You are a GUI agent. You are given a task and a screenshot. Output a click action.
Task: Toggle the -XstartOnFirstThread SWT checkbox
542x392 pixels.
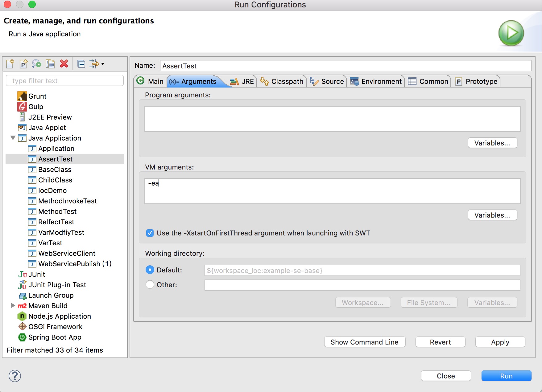pos(150,233)
